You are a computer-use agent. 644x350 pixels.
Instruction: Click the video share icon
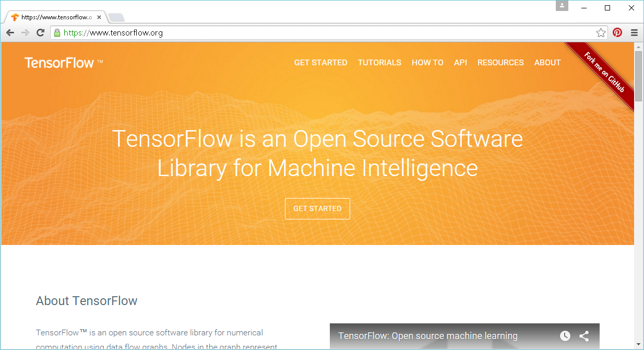point(584,336)
